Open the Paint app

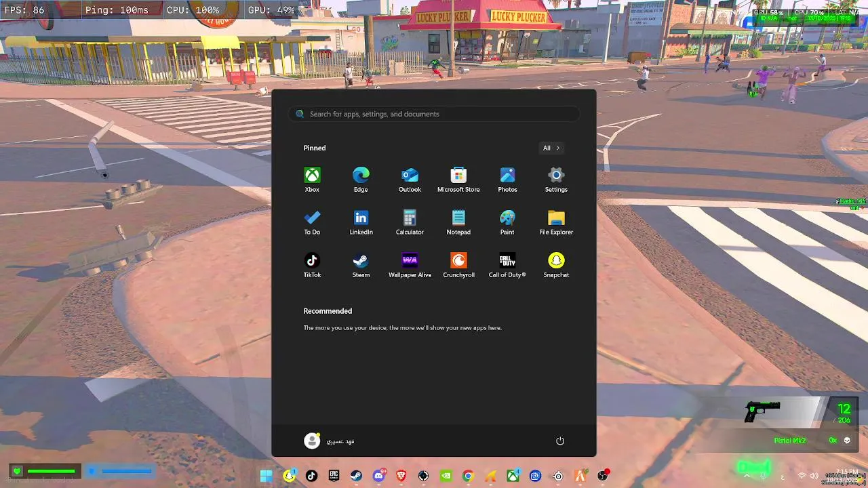point(507,222)
